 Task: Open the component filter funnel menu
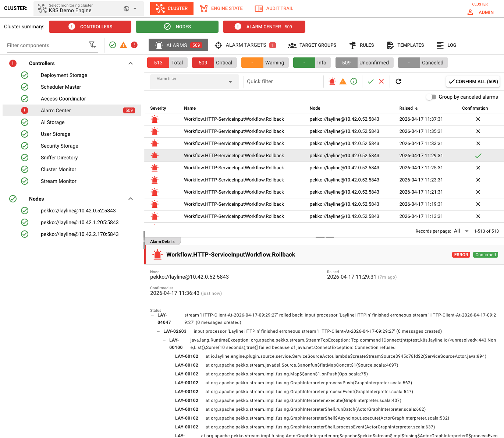coord(92,45)
